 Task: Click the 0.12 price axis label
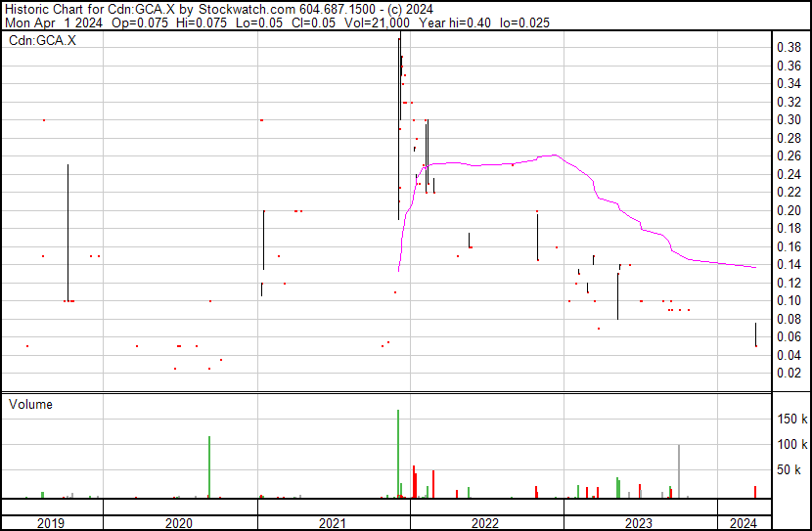click(789, 283)
